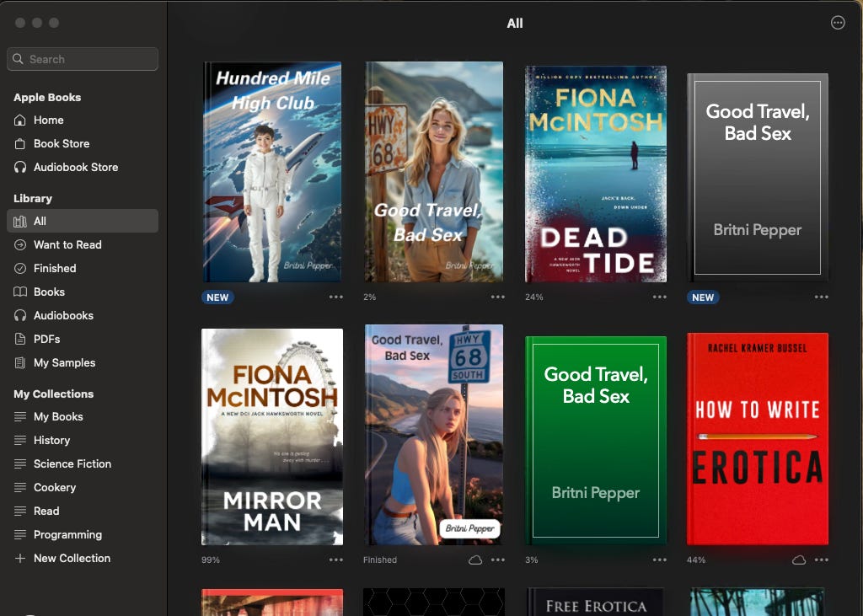This screenshot has width=863, height=616.
Task: Select Want to Read library filter
Action: (x=83, y=245)
